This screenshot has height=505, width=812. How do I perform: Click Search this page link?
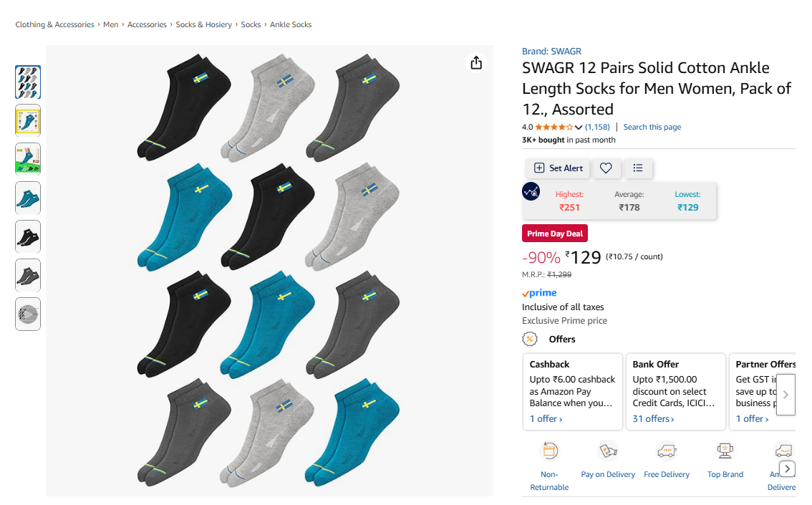tap(652, 128)
